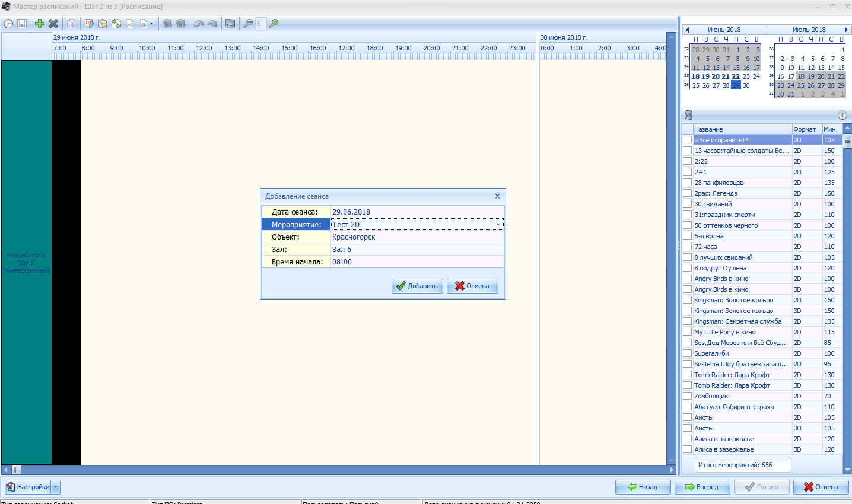Click the document with chart icon

pos(130,24)
